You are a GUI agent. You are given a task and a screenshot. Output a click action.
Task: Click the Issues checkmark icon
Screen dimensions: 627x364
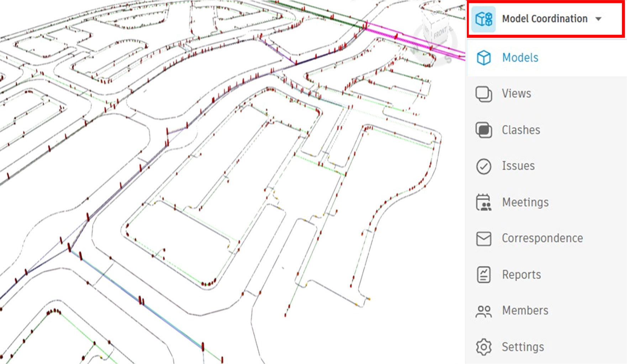click(x=484, y=166)
